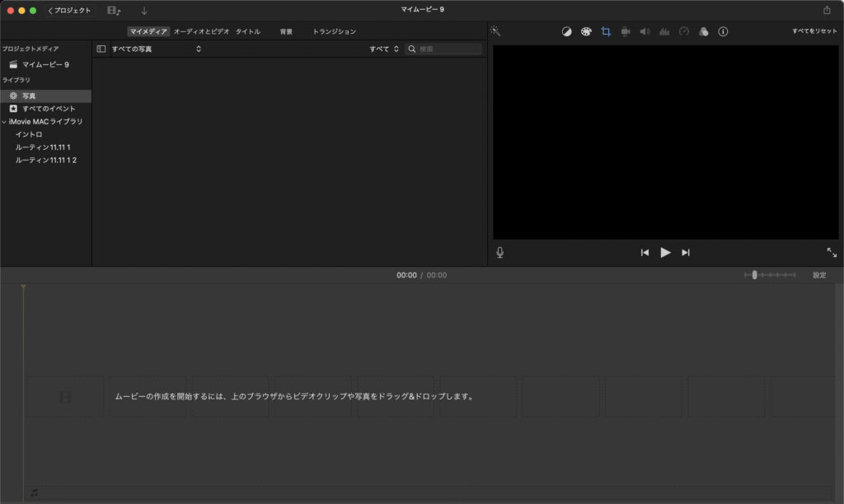Screen dimensions: 844x504
Task: Switch to the オーディオとビデオ tab
Action: 201,31
